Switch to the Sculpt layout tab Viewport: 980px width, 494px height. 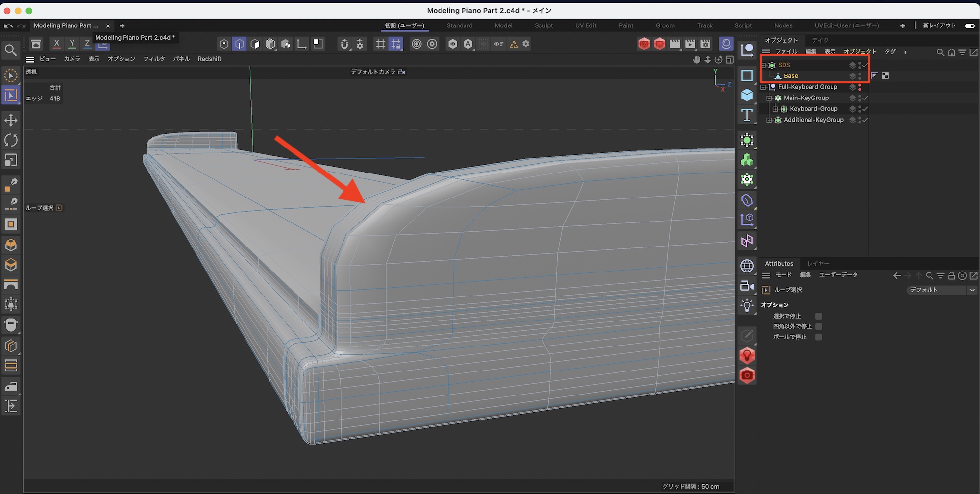[543, 25]
